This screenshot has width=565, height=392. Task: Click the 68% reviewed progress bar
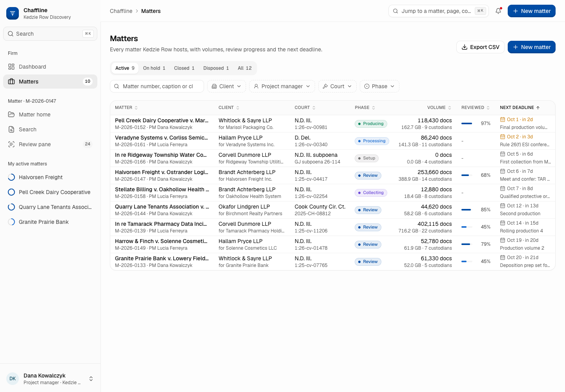tap(467, 175)
